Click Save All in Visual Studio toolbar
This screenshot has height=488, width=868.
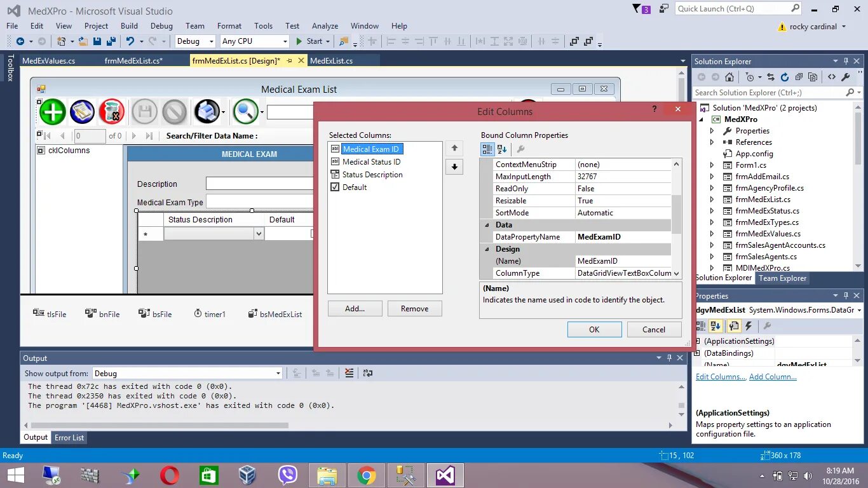(x=111, y=41)
